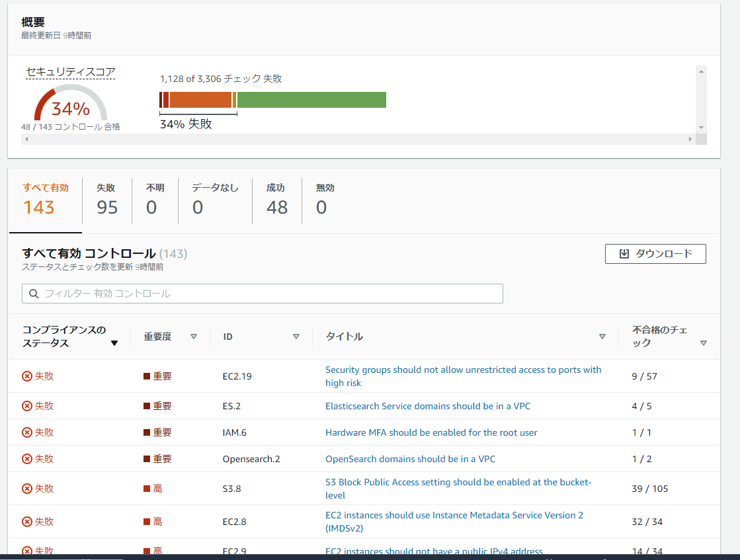
Task: Sort by タイトル column arrow
Action: [x=602, y=337]
